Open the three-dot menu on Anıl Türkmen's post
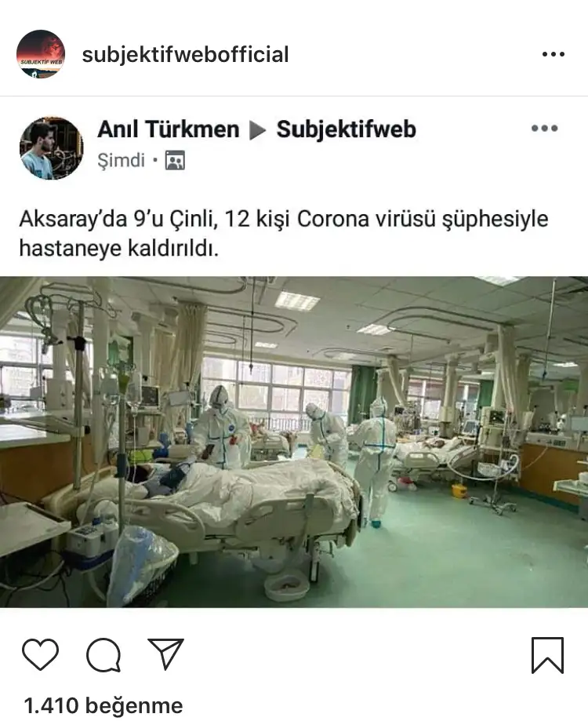The height and width of the screenshot is (721, 588). [545, 129]
